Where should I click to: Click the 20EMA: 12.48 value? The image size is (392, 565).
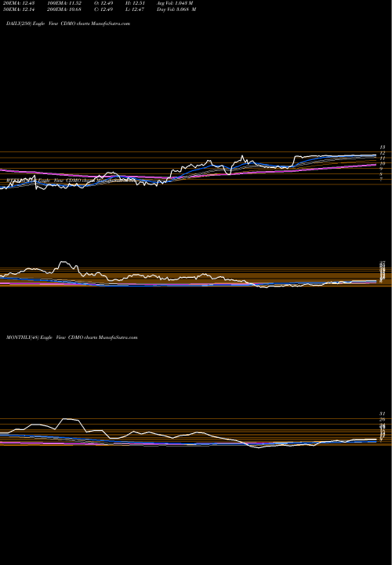[x=18, y=3]
